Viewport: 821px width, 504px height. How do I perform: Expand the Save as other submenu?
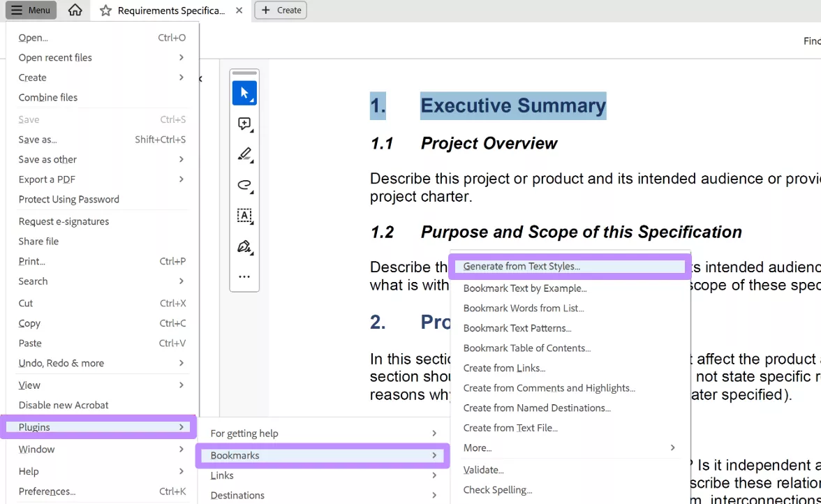tap(47, 159)
